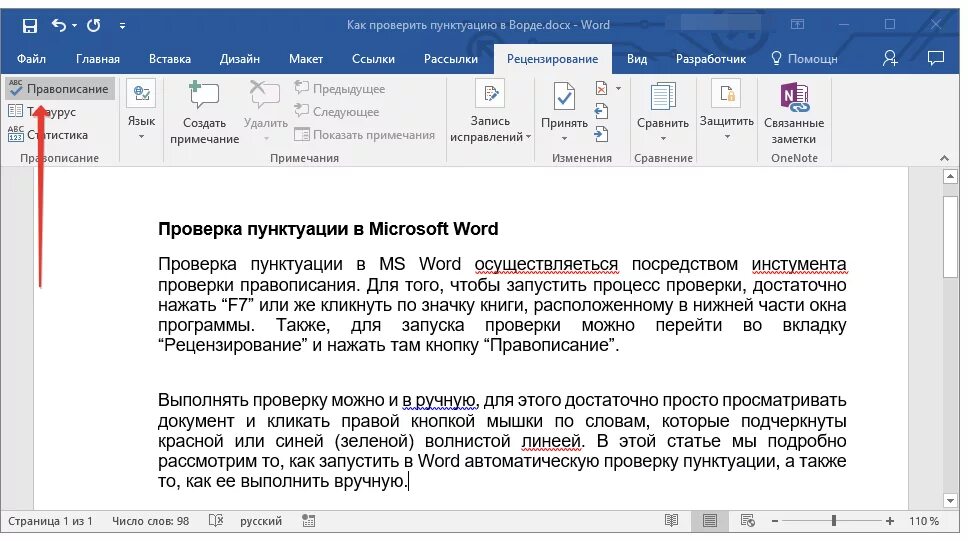968x541 pixels.
Task: Click misspelled word линеей
Action: [x=551, y=441]
